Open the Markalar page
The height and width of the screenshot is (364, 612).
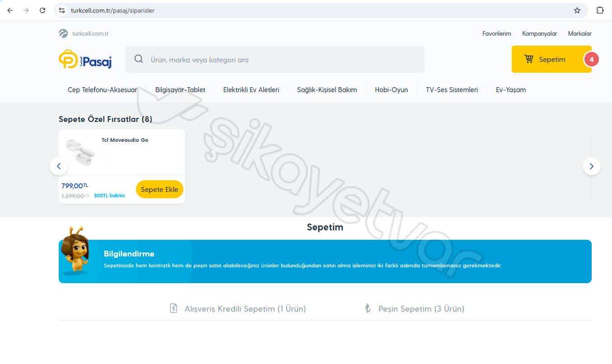579,33
